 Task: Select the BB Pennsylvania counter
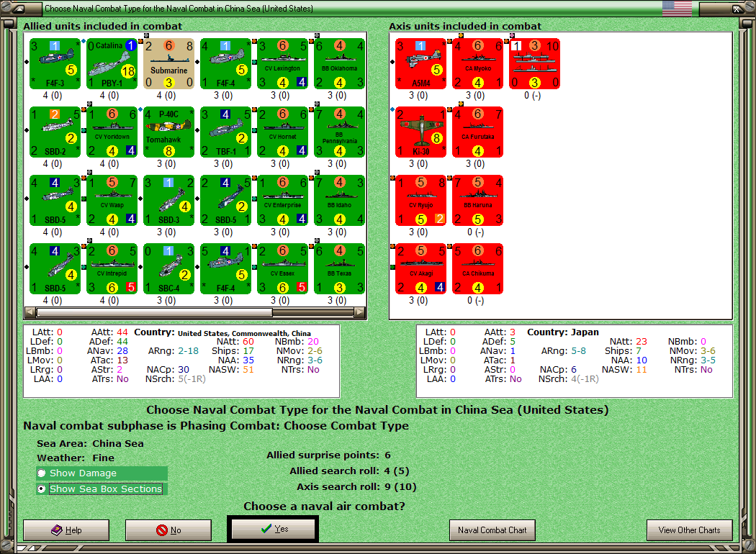339,132
